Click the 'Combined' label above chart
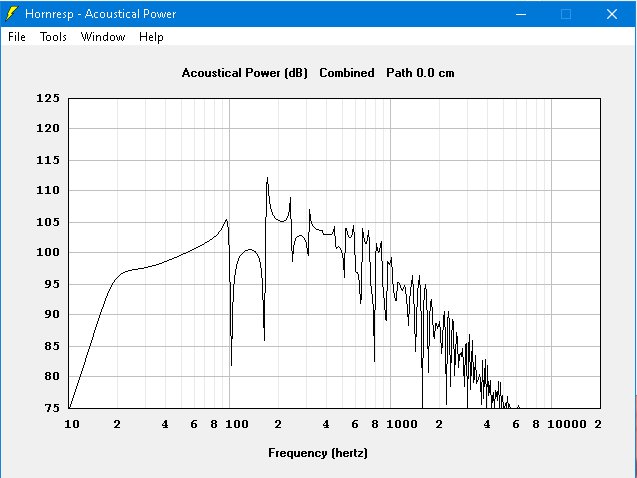The height and width of the screenshot is (478, 637). 347,73
